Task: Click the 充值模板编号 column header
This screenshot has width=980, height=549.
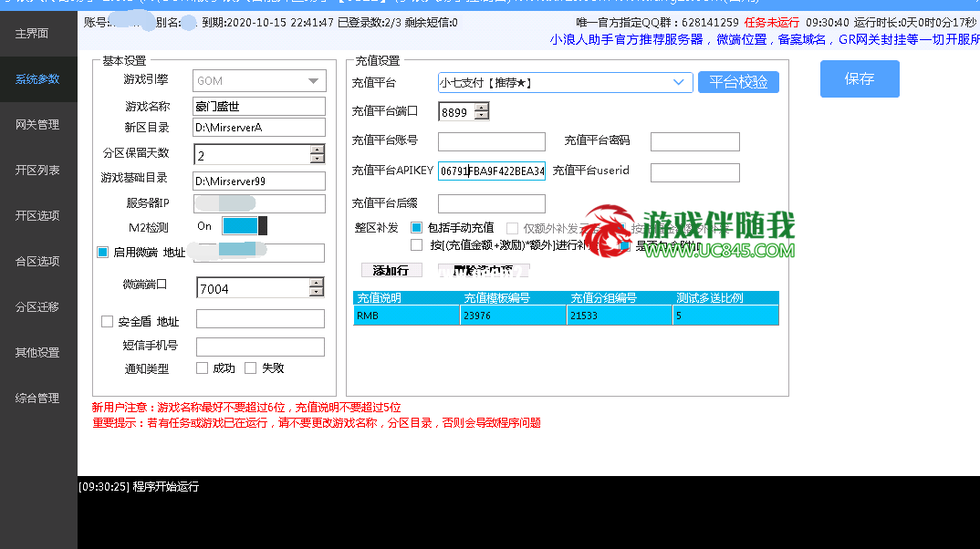Action: tap(513, 298)
